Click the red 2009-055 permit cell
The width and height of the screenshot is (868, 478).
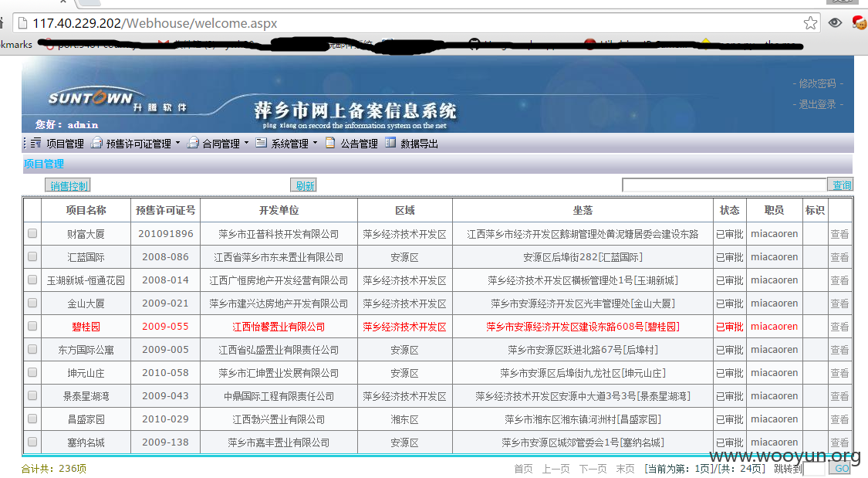166,327
